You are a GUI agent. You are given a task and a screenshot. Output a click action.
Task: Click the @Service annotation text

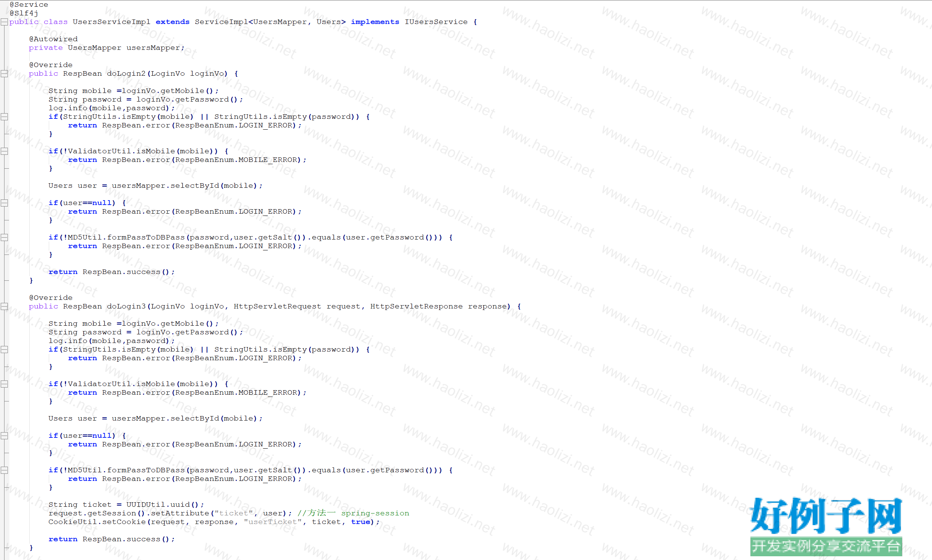(29, 4)
